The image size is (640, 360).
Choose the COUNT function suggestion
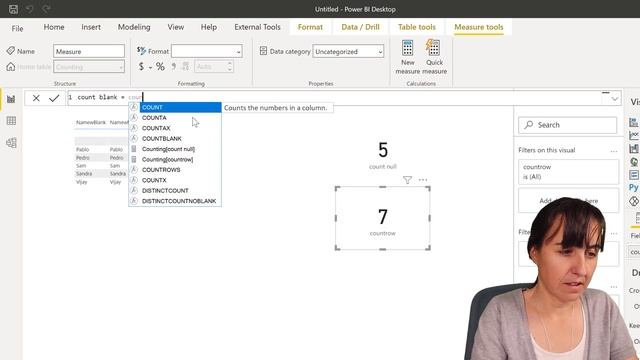coord(175,107)
